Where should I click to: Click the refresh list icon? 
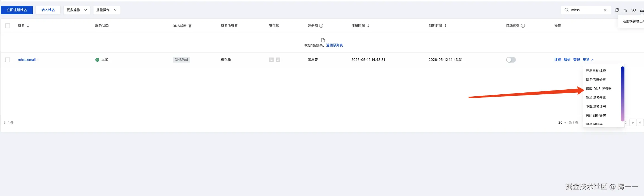(617, 10)
